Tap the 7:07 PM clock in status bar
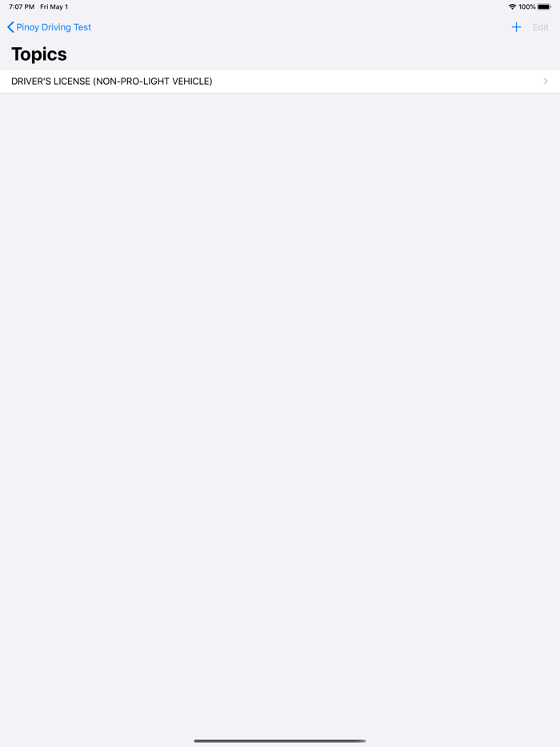Screen dimensions: 560x747 [x=22, y=6]
